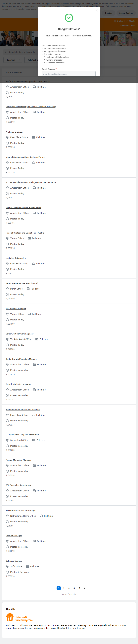Viewport: 138px width, 644px height.
Task: Go to page 2 of results
Action: (64, 588)
